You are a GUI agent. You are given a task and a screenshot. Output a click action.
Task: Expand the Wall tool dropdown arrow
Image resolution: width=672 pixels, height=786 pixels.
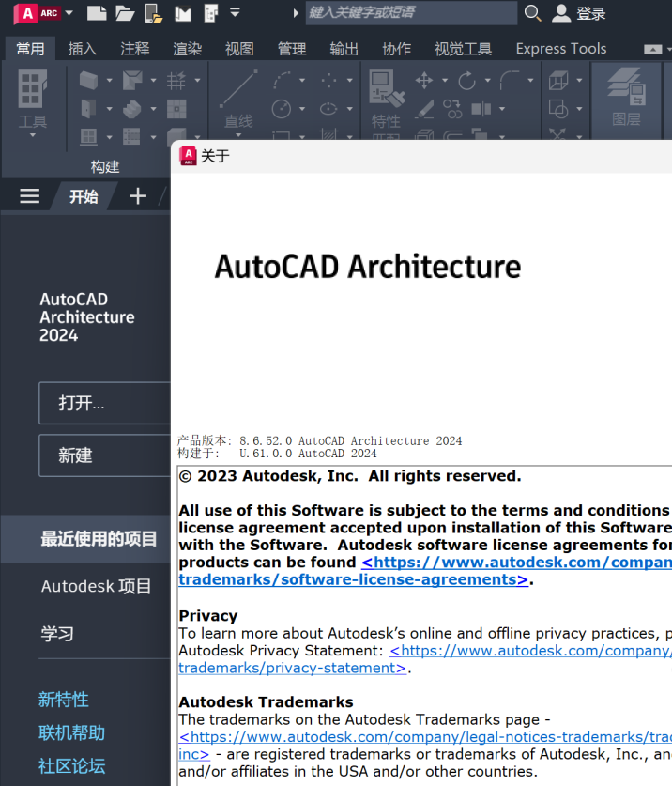[109, 80]
